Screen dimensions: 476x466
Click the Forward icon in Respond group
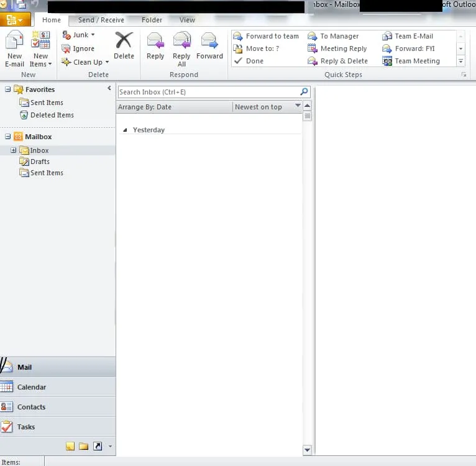(209, 41)
